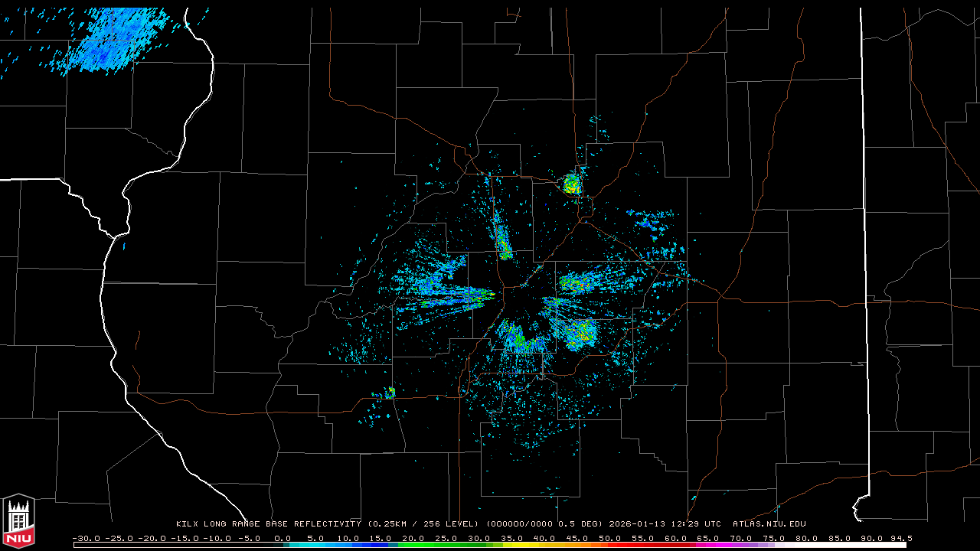Click the 0.0 label on the color scale
Screen dimensions: 980x551
click(x=283, y=538)
